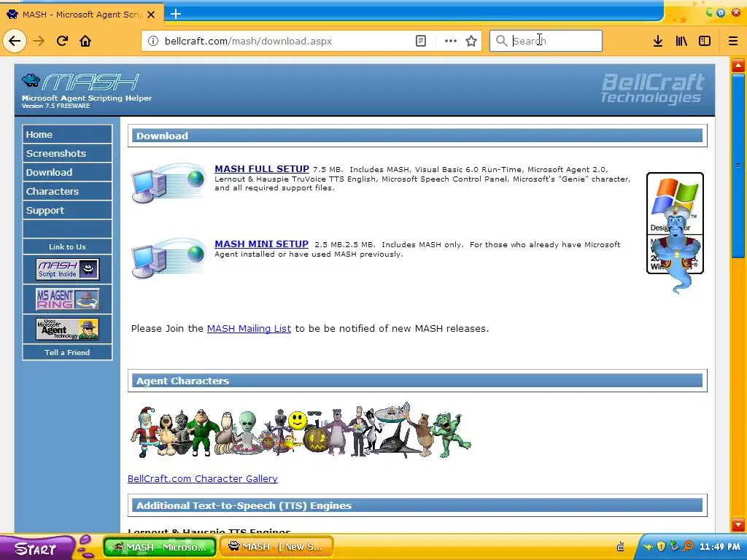Click the security shield tray icon

tap(661, 547)
